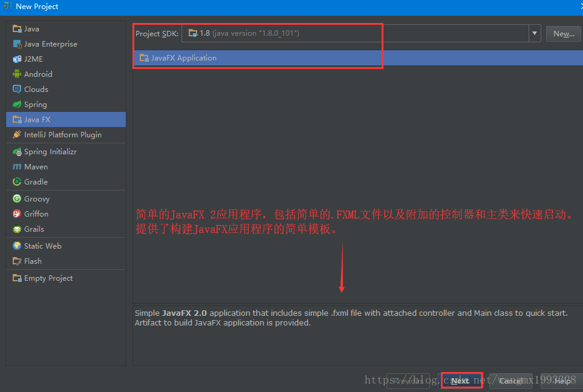Click the Java project type icon

pos(17,28)
